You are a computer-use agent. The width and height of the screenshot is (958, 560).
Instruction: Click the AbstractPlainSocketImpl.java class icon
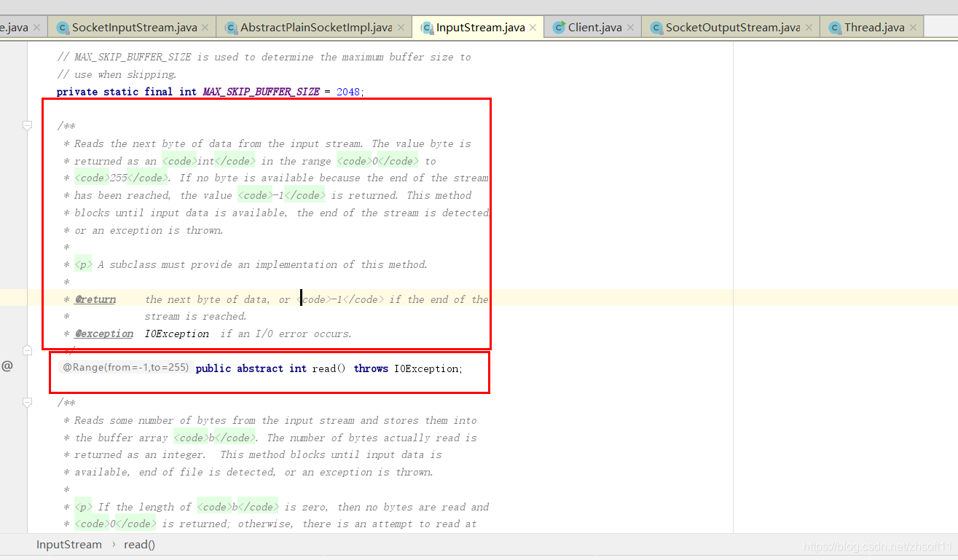pyautogui.click(x=232, y=28)
